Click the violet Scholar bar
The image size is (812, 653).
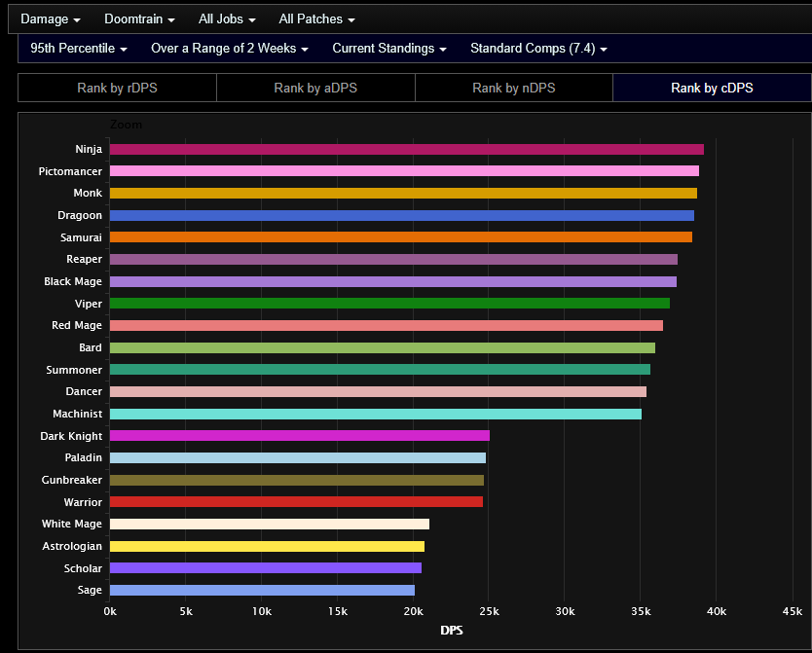[x=266, y=568]
